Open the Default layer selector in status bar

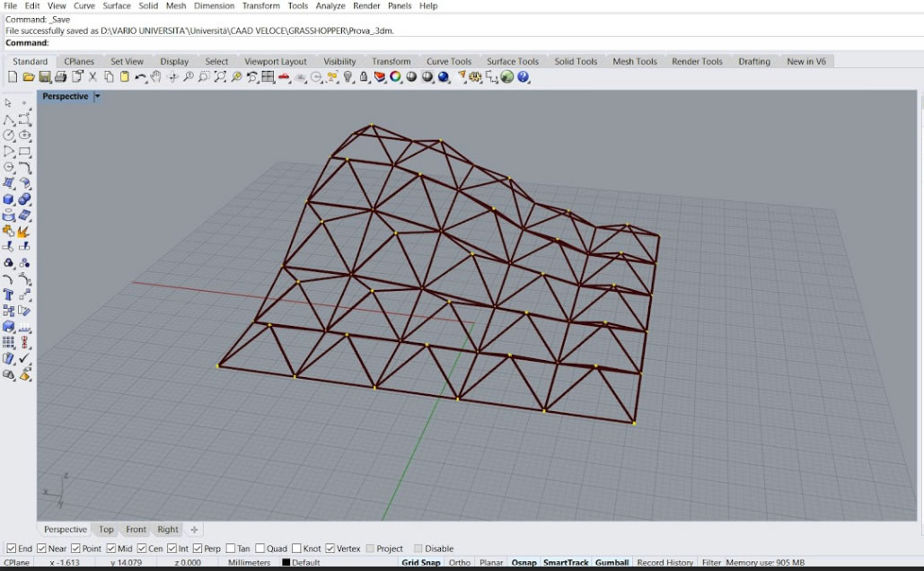click(305, 563)
